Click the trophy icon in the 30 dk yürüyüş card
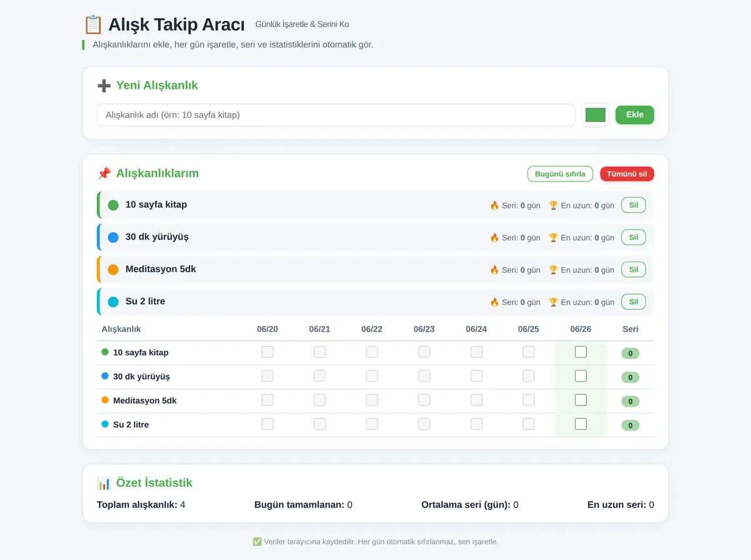Image resolution: width=751 pixels, height=560 pixels. tap(553, 238)
